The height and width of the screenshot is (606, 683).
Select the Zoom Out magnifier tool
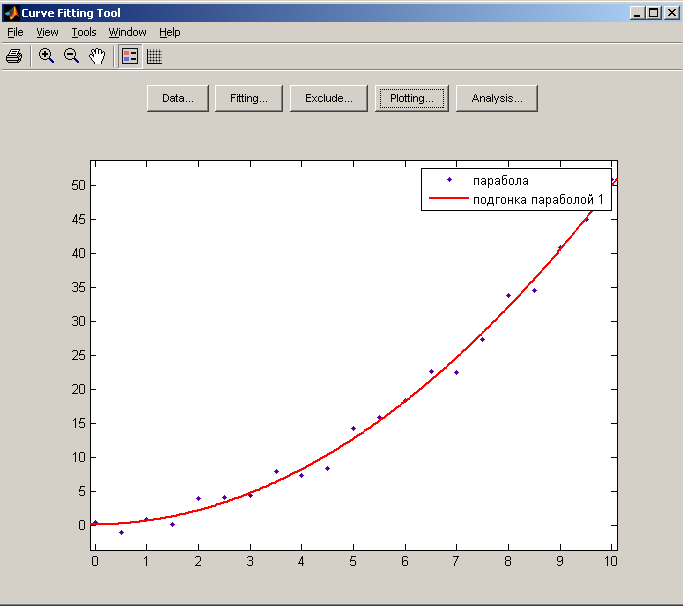coord(71,56)
